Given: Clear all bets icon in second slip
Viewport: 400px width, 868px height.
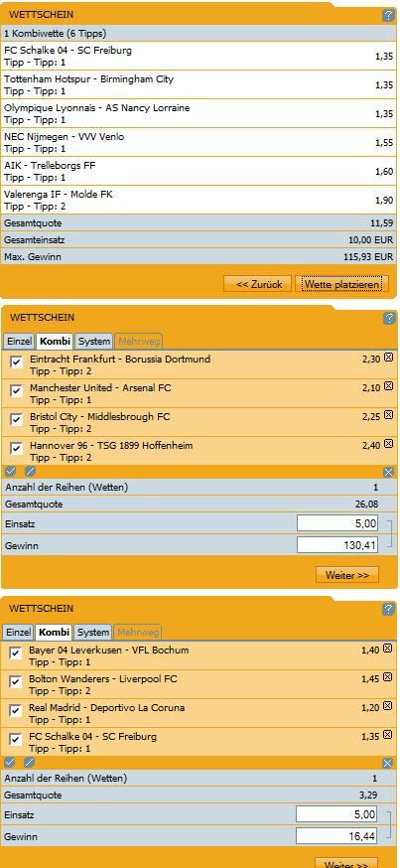Looking at the screenshot, I should click(388, 472).
